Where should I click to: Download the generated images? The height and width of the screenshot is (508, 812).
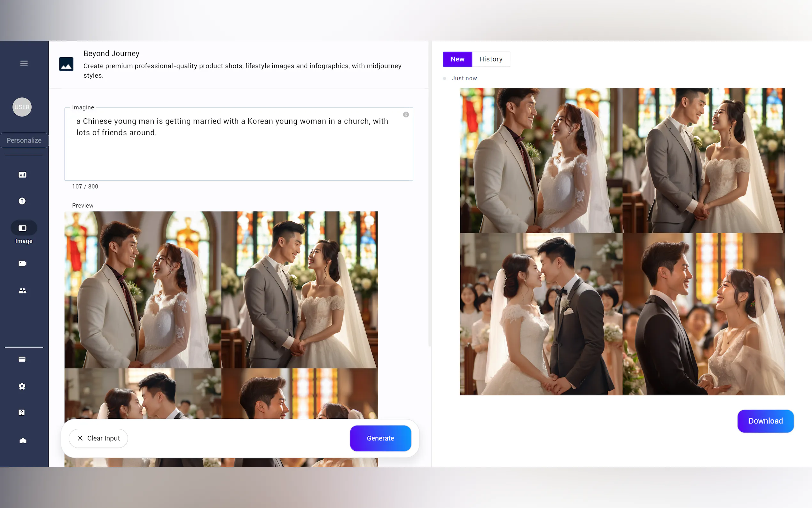click(765, 421)
